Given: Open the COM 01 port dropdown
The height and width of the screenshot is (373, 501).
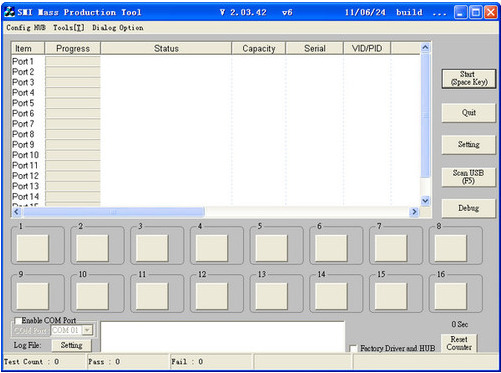Looking at the screenshot, I should [87, 330].
